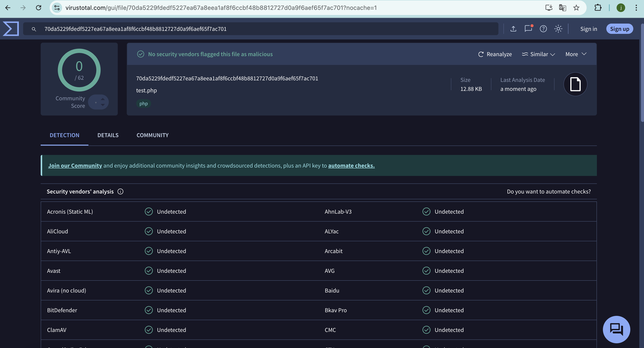Click the Reanalyze button

(x=495, y=54)
